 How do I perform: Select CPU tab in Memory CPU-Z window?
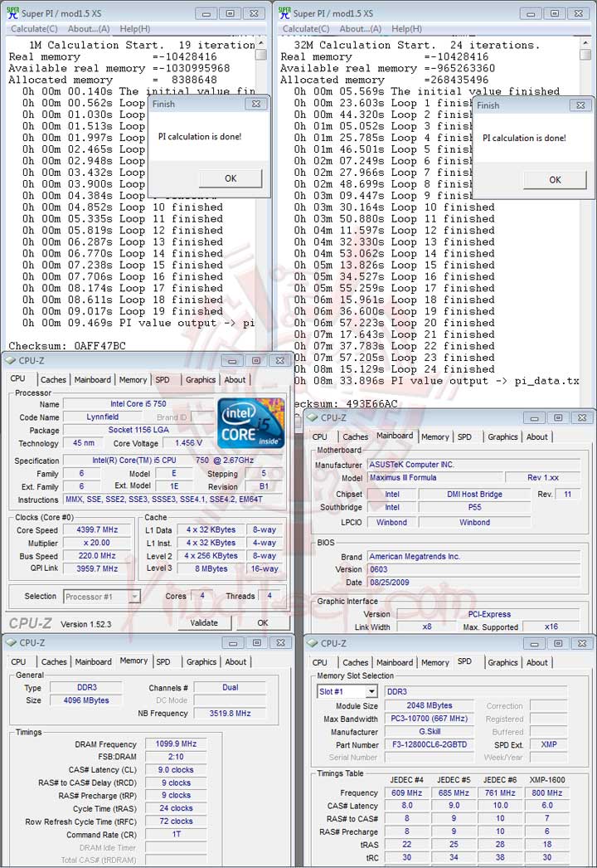(x=18, y=661)
